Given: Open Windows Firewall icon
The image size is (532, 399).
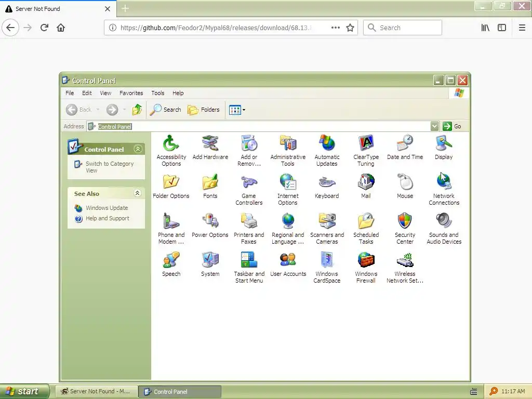Looking at the screenshot, I should tap(366, 268).
